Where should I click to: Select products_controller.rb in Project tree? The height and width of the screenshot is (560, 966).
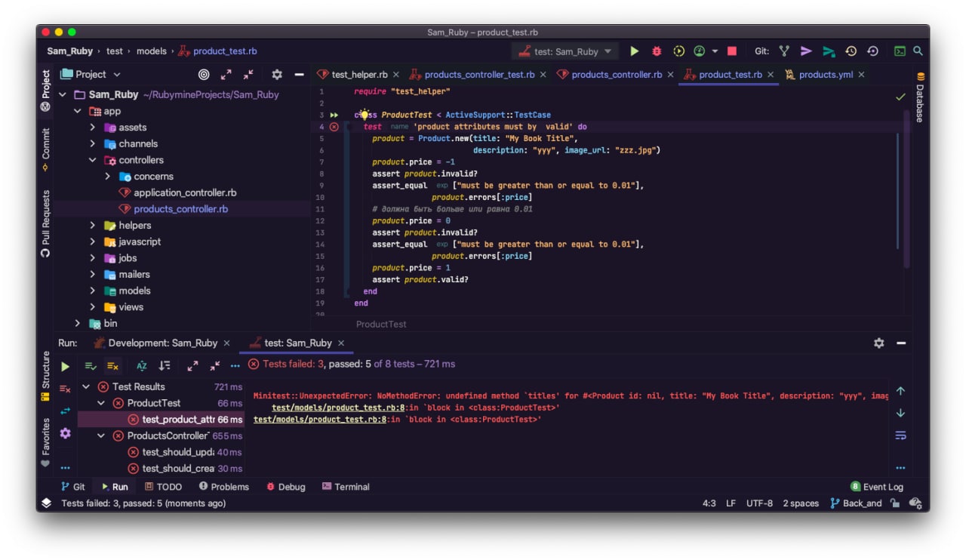pos(180,209)
